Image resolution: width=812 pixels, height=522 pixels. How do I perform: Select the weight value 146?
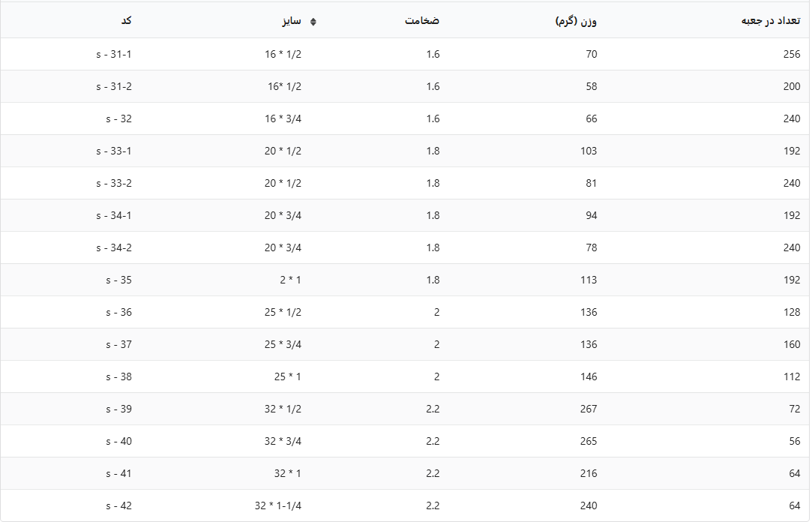click(589, 376)
